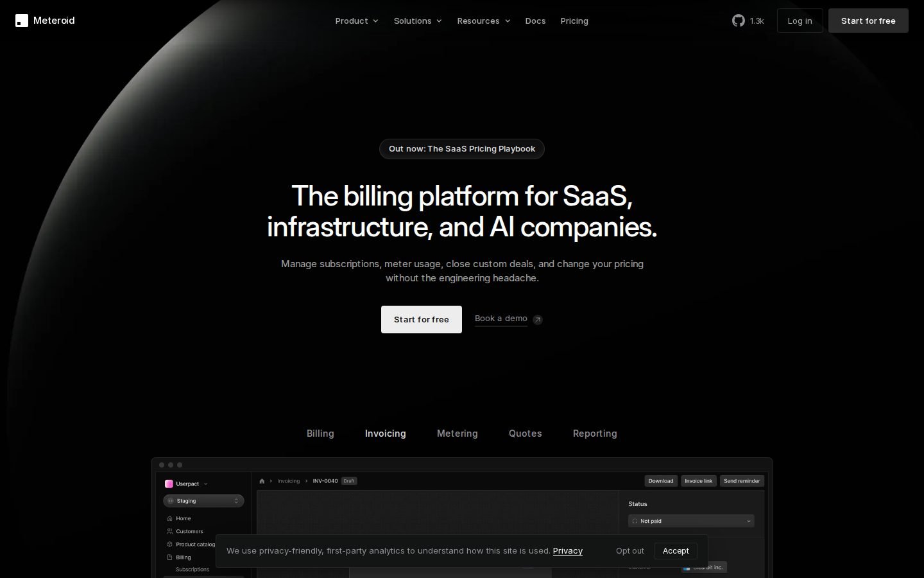This screenshot has height=578, width=924.
Task: Switch to the Invoicing feature tab
Action: (385, 433)
